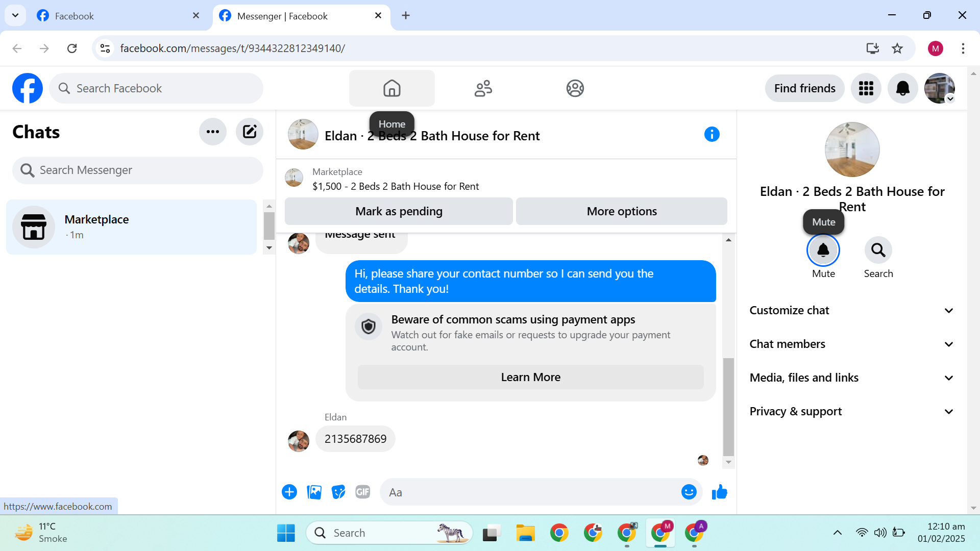Click the Search Messenger field
980x551 pixels.
[138, 170]
